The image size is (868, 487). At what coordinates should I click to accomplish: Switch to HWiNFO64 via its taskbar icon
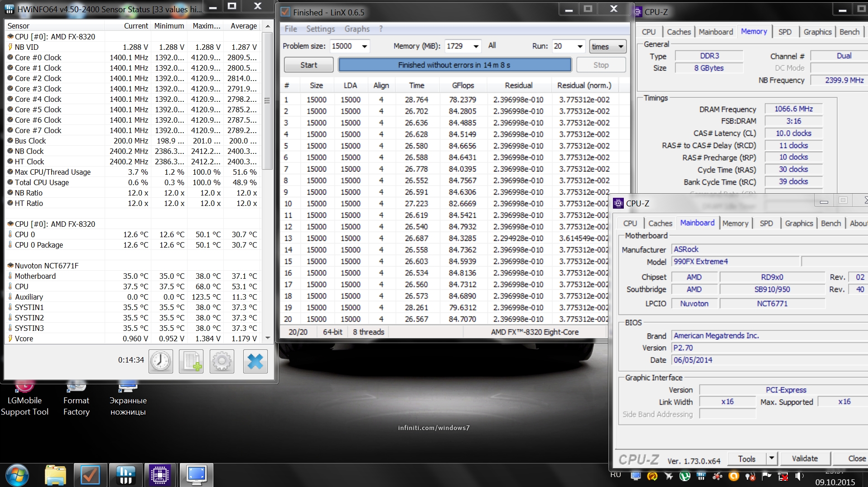click(125, 475)
